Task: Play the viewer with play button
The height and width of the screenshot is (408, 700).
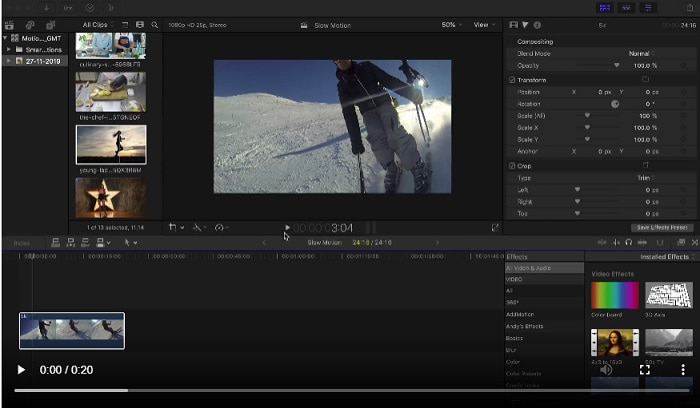Action: click(288, 228)
